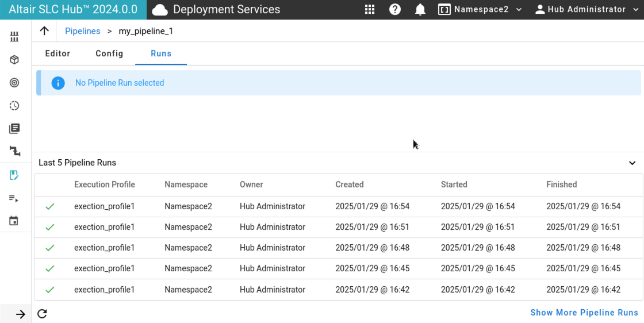Click the sidebar calendar schedule icon

pos(14,221)
